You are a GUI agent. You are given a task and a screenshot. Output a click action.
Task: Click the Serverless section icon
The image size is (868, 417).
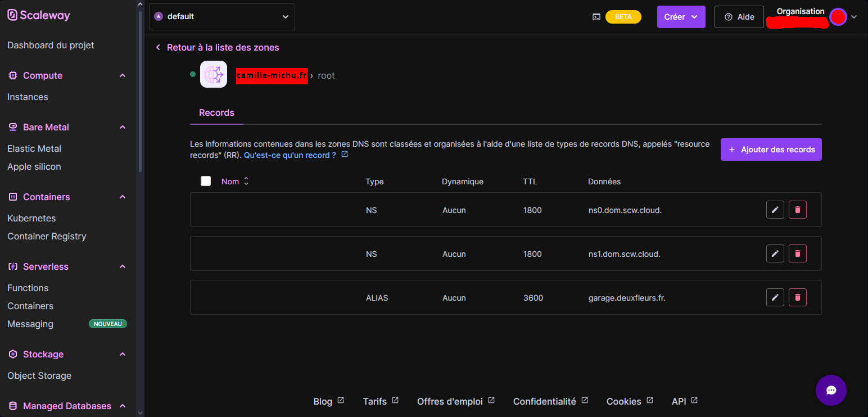tap(12, 266)
